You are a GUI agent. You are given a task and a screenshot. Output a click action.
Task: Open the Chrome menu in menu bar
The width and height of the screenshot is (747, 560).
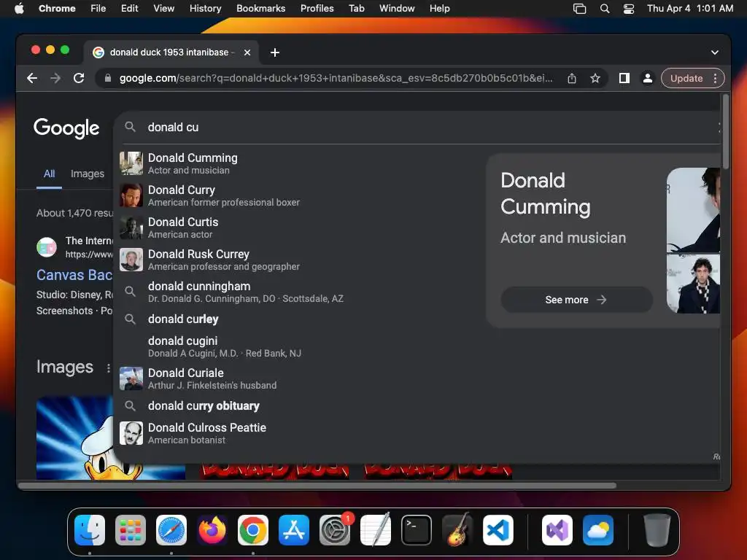pyautogui.click(x=57, y=8)
